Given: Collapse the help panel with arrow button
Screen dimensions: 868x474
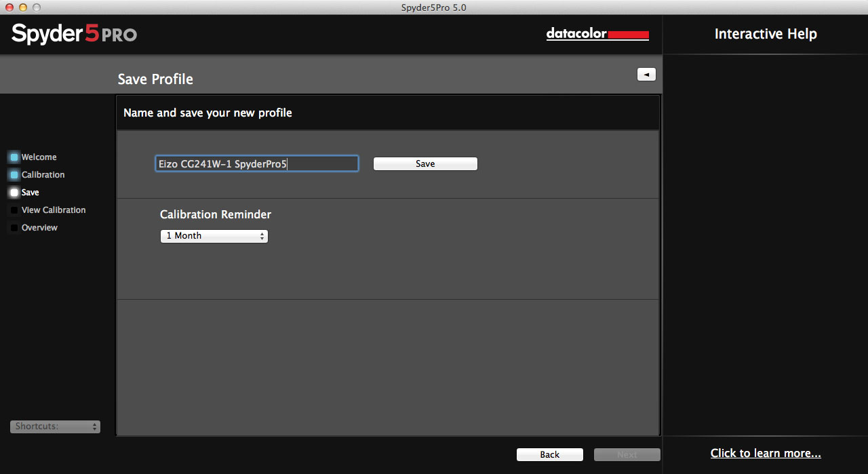Looking at the screenshot, I should click(646, 75).
